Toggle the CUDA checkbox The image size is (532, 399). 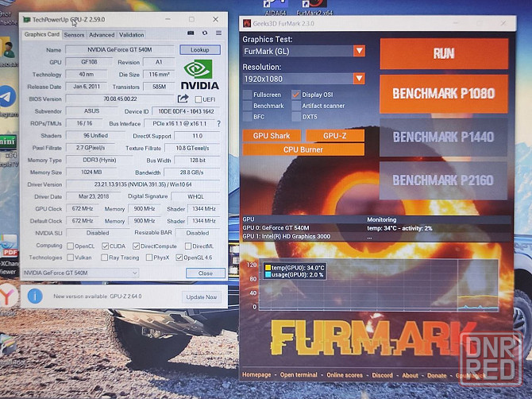point(105,246)
